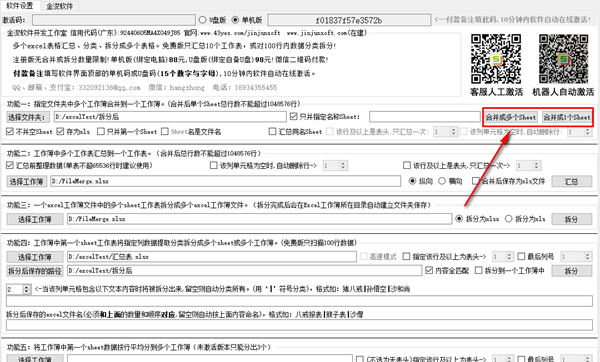Click the split keyword text input field
The image size is (600, 362).
pos(299,301)
